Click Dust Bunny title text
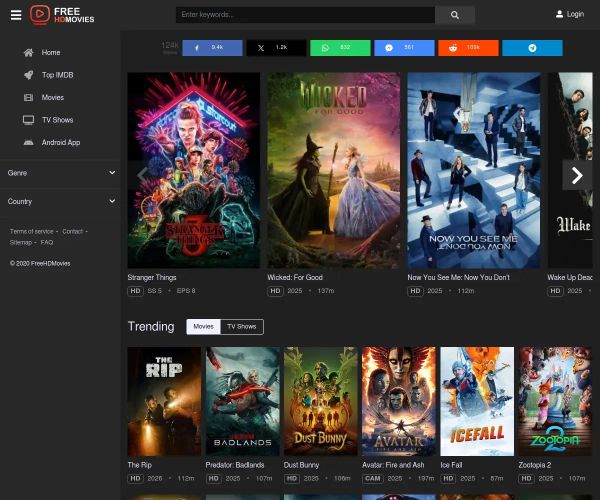 click(302, 465)
